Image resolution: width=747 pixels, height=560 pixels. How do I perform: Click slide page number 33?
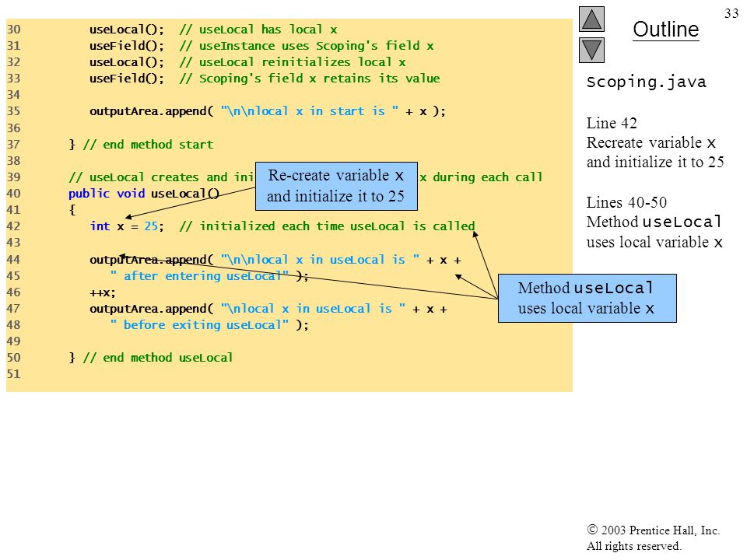731,13
